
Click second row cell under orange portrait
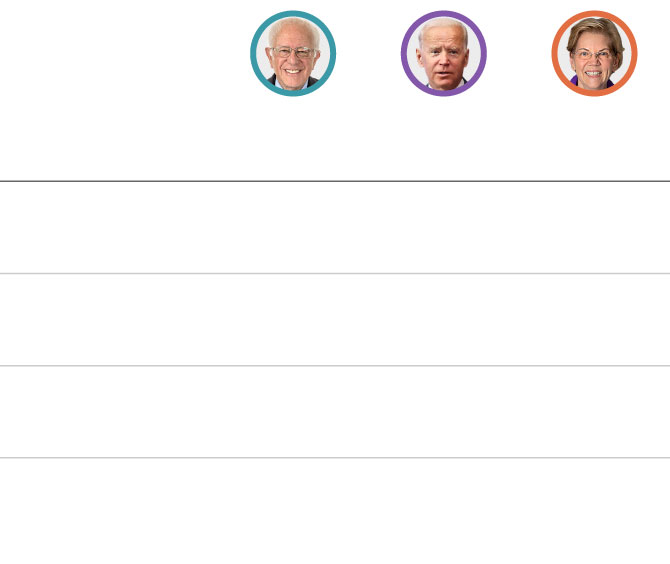(x=594, y=320)
